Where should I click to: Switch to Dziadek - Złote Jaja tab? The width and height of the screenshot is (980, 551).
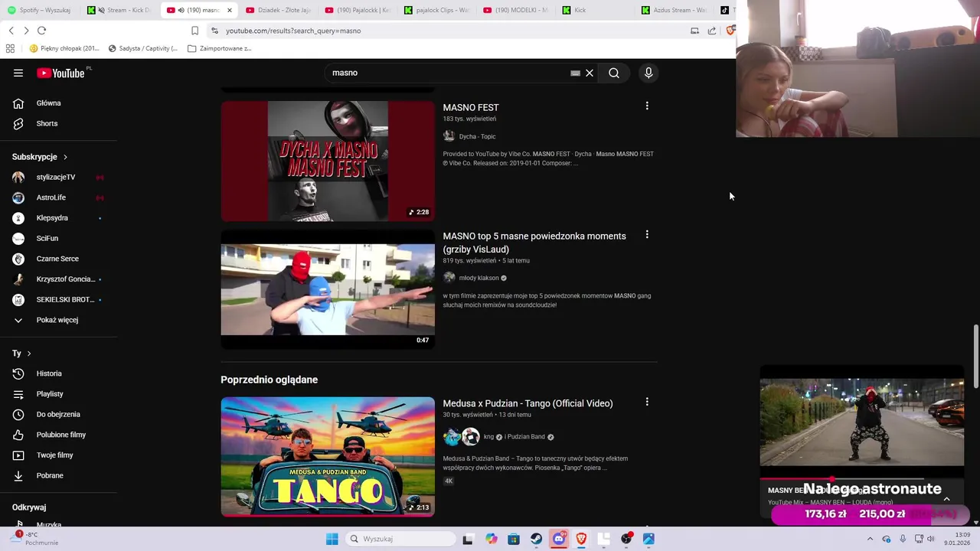pyautogui.click(x=278, y=10)
